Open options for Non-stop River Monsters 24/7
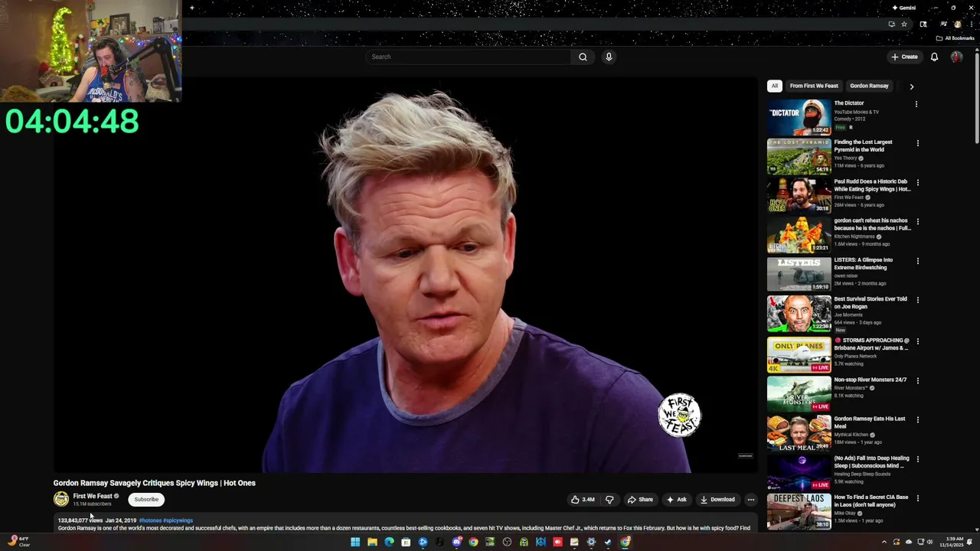The width and height of the screenshot is (980, 551). click(x=918, y=380)
